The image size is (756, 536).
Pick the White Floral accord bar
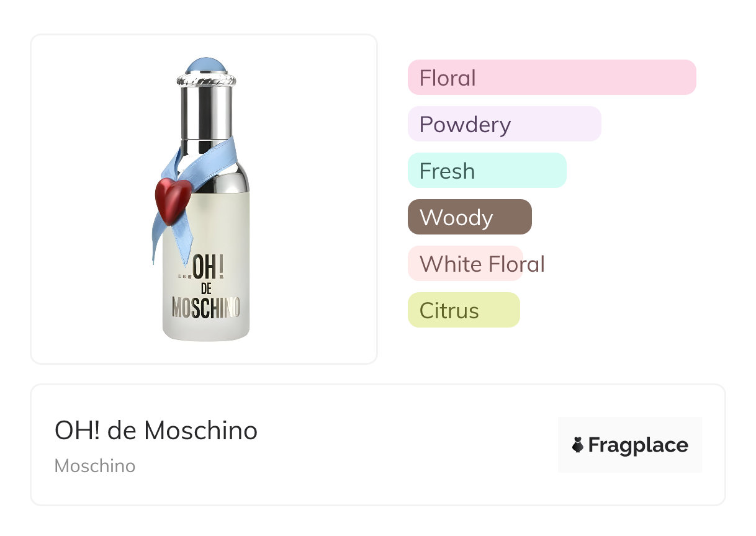[x=466, y=264]
